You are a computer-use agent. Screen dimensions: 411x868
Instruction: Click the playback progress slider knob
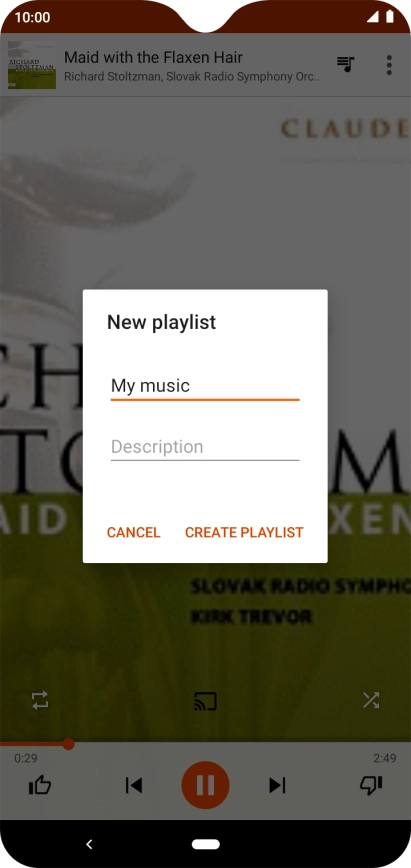tap(68, 744)
